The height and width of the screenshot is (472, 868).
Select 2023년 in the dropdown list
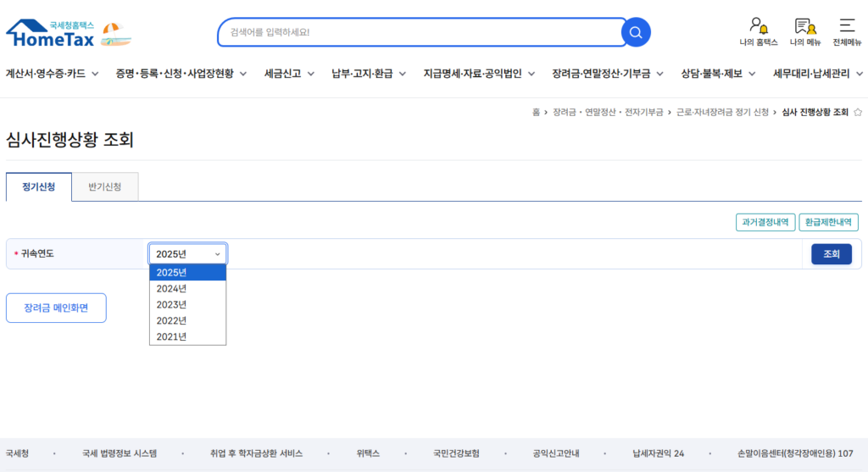[x=187, y=304]
